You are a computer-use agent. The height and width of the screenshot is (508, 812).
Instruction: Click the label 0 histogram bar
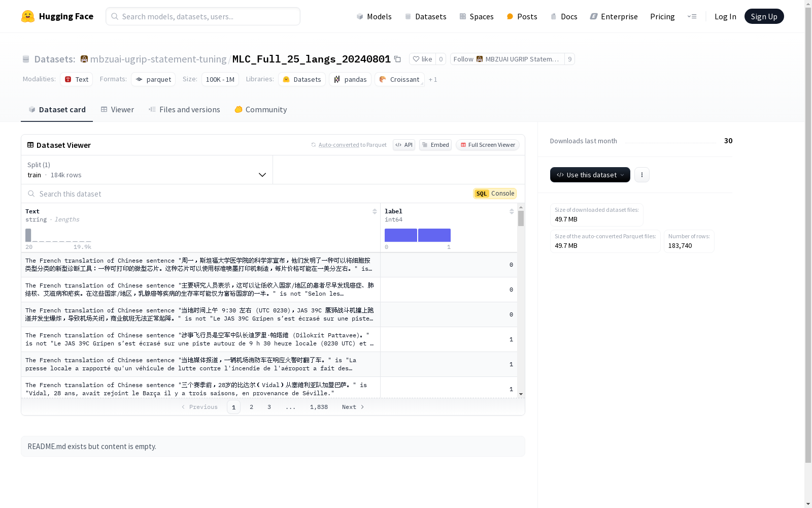coord(401,235)
